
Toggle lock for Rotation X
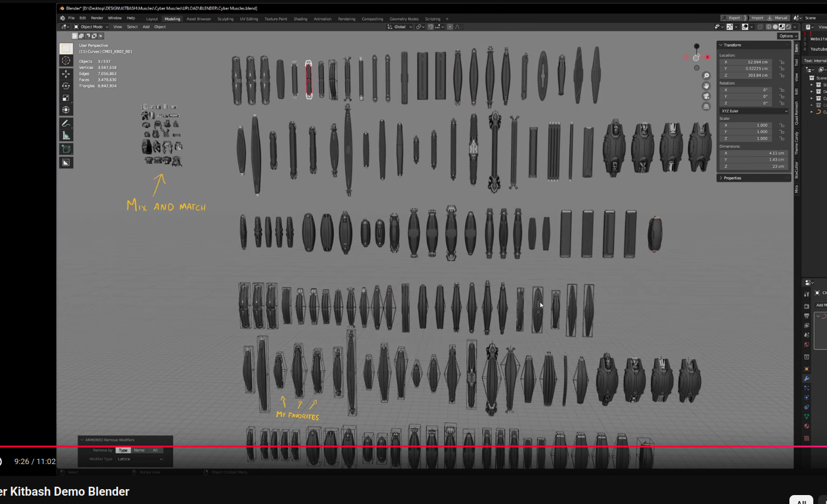click(782, 90)
